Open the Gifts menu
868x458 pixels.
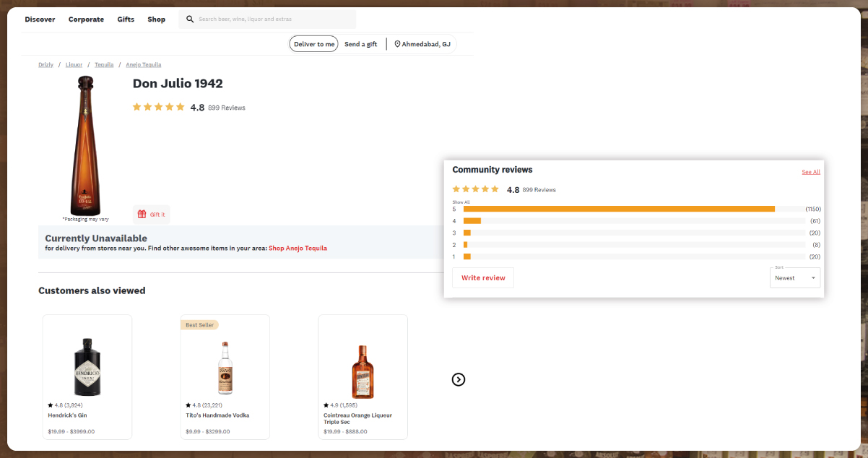point(126,20)
